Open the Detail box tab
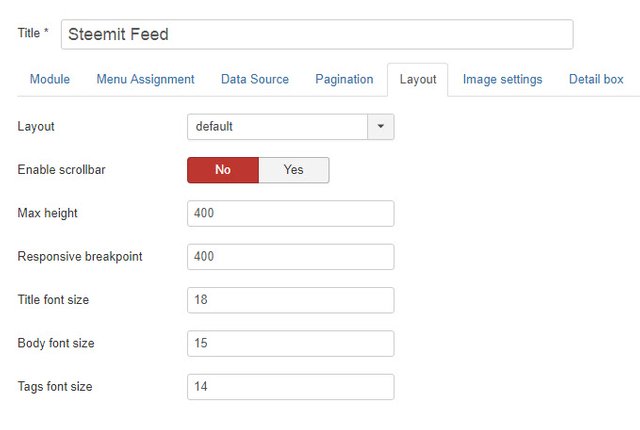The image size is (640, 430). [596, 79]
